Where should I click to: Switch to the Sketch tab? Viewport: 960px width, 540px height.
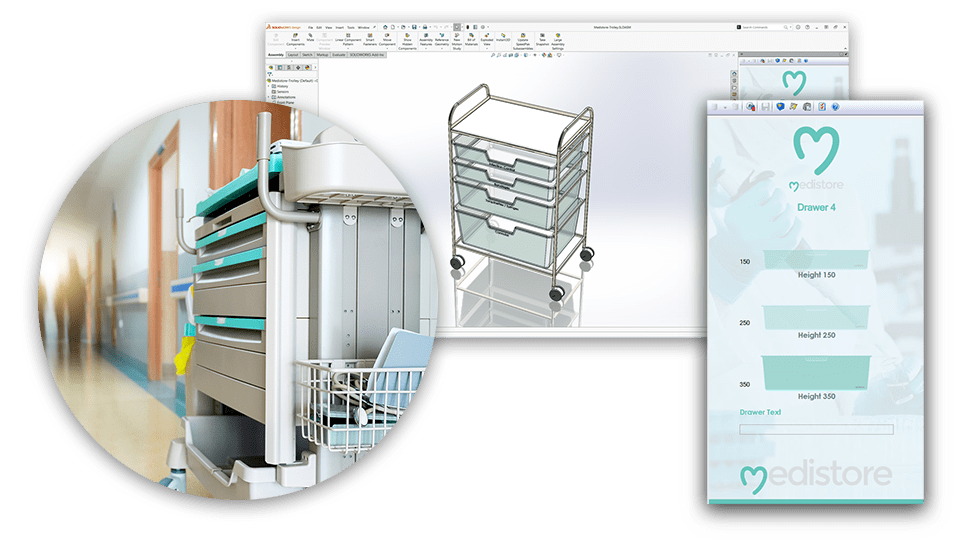[308, 54]
